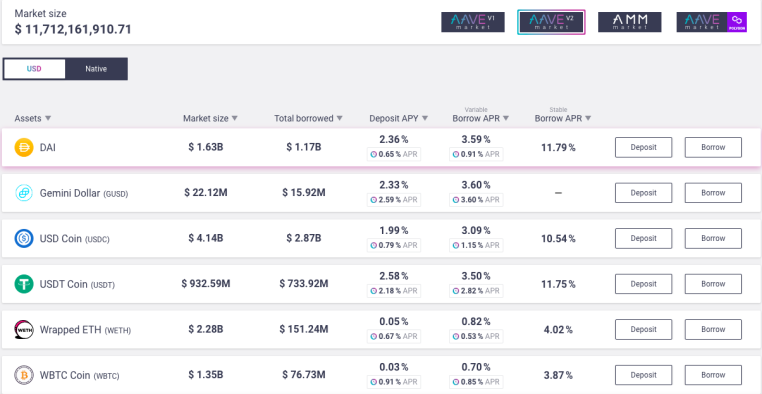Image resolution: width=762 pixels, height=394 pixels.
Task: Switch the display to Native currency
Action: (96, 69)
